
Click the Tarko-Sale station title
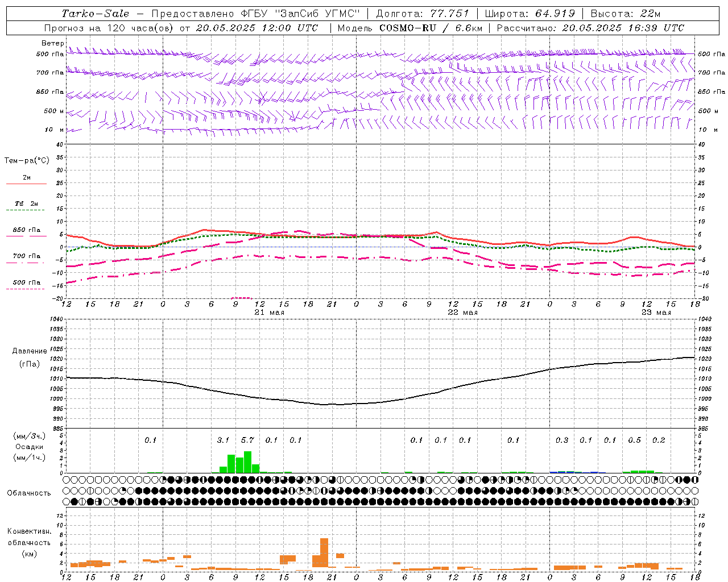96,14
